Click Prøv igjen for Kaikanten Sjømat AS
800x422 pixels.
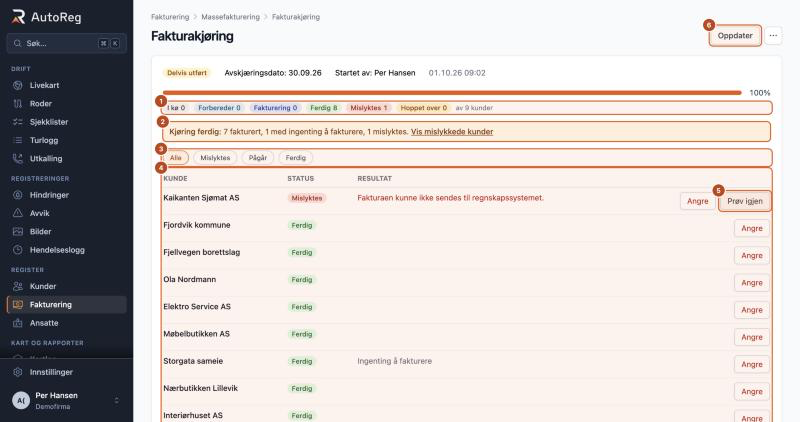point(745,201)
